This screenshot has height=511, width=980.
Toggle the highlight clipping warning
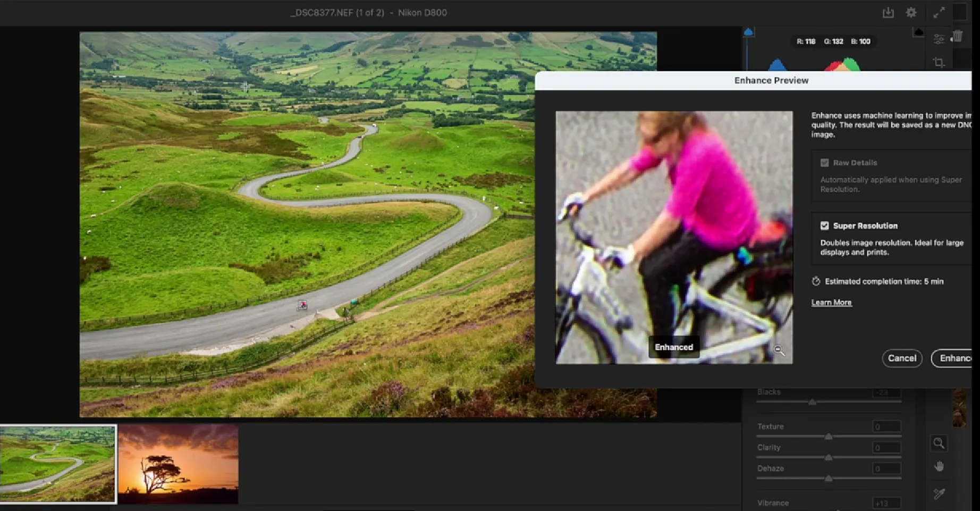(918, 32)
